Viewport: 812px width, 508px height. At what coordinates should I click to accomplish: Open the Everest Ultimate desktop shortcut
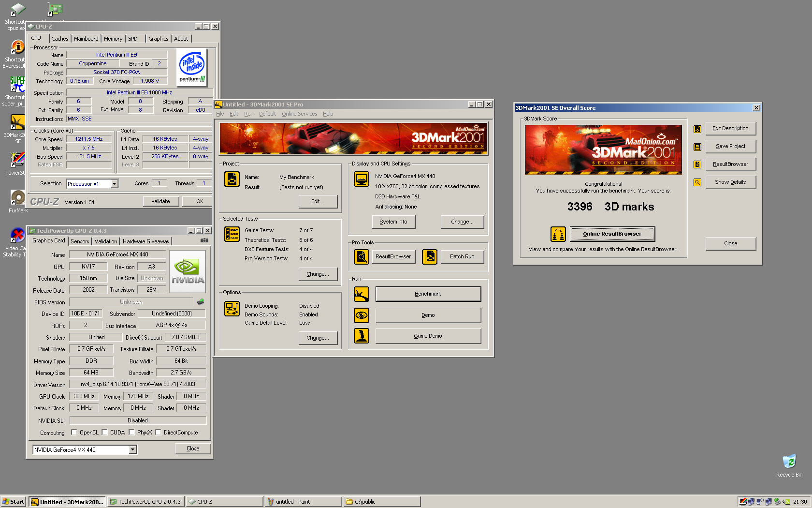click(15, 54)
